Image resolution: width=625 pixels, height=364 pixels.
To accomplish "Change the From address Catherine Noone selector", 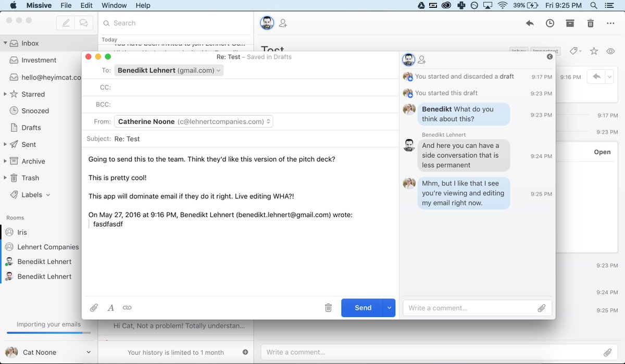I will pos(194,121).
